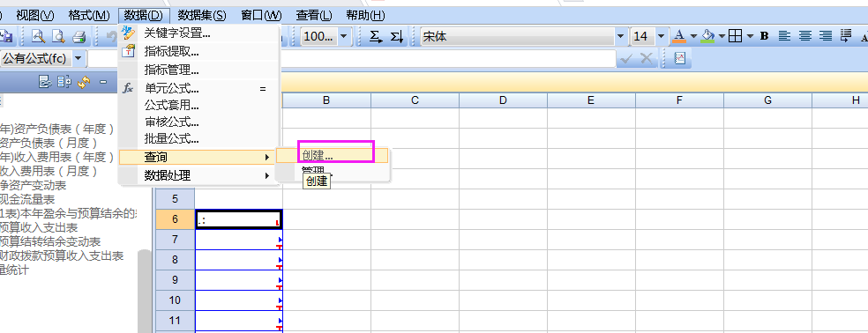Image resolution: width=868 pixels, height=333 pixels.
Task: Open the 公有公式(fc) dropdown arrow
Action: click(x=78, y=57)
